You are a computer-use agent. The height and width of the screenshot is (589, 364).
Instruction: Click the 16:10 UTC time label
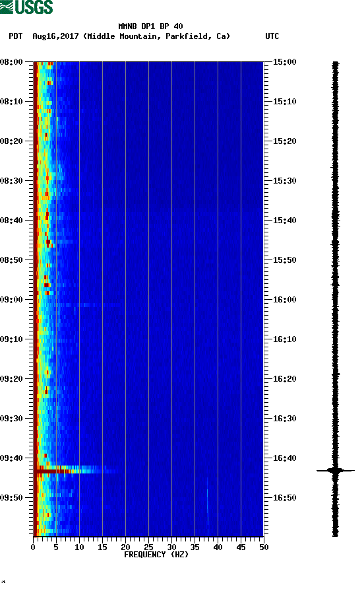pos(284,339)
